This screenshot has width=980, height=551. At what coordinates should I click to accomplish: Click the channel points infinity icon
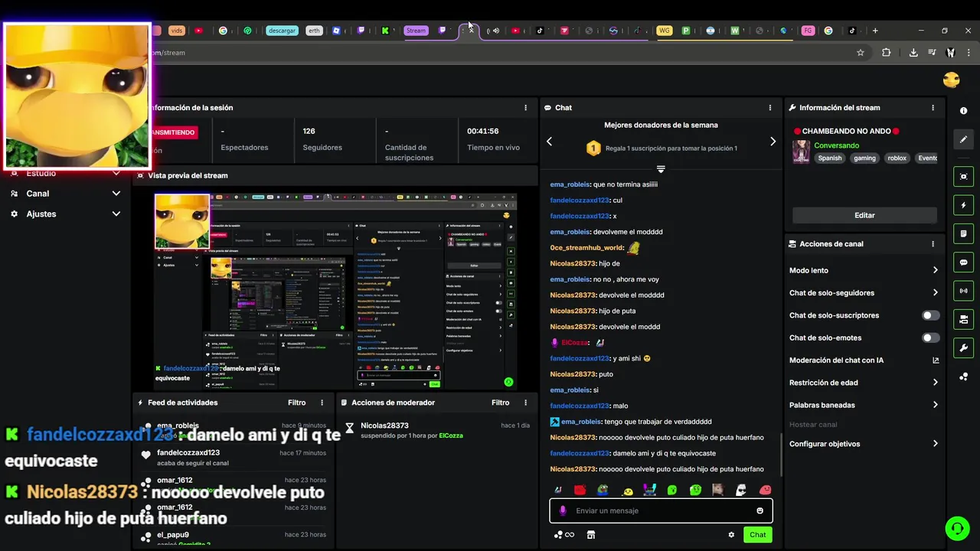click(x=564, y=535)
